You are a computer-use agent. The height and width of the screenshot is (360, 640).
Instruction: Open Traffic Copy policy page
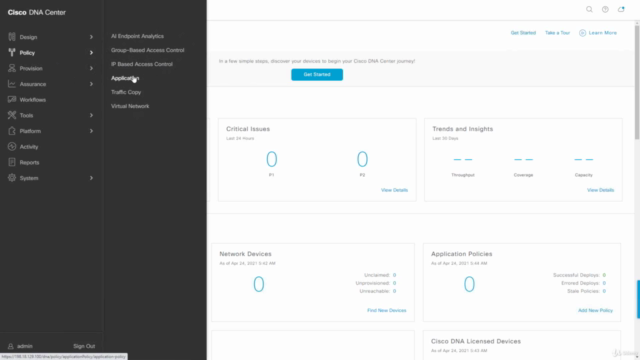tap(126, 92)
